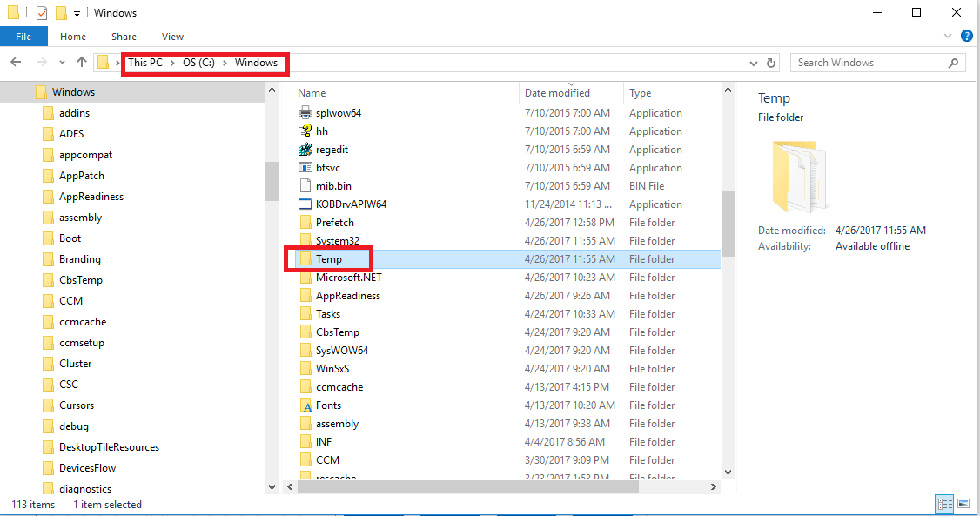Screen dimensions: 980x516
Task: Open the splwow64 printer application icon
Action: [305, 113]
